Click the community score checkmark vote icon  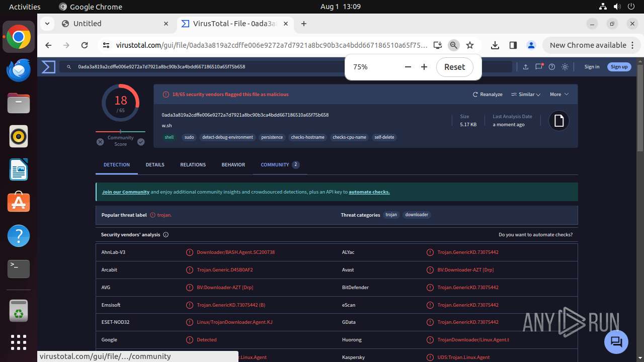(141, 142)
